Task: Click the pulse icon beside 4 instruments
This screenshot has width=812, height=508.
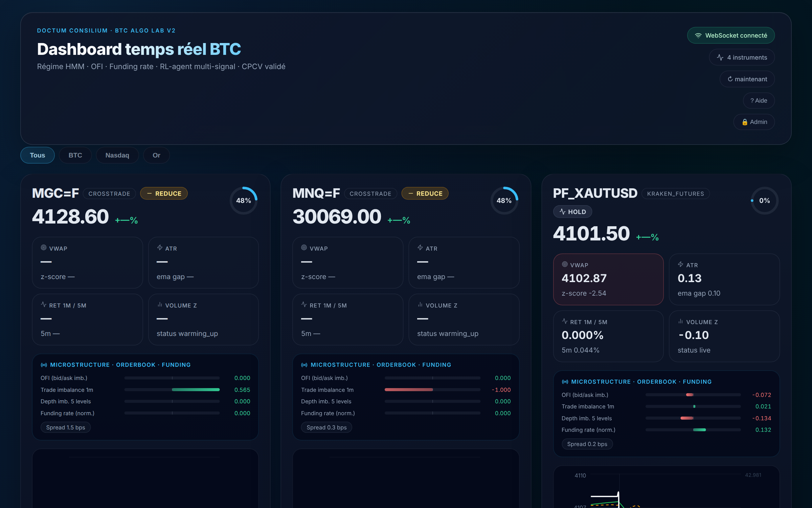Action: [x=720, y=58]
